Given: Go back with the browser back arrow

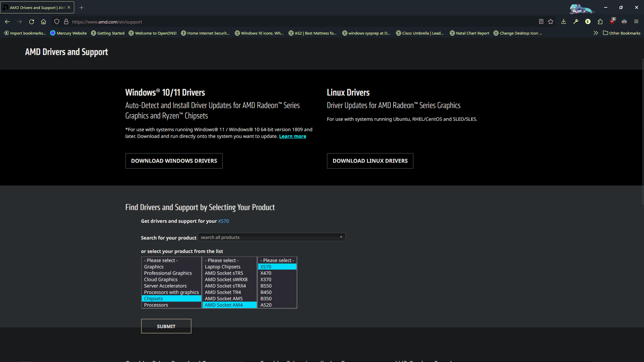Looking at the screenshot, I should coord(7,22).
